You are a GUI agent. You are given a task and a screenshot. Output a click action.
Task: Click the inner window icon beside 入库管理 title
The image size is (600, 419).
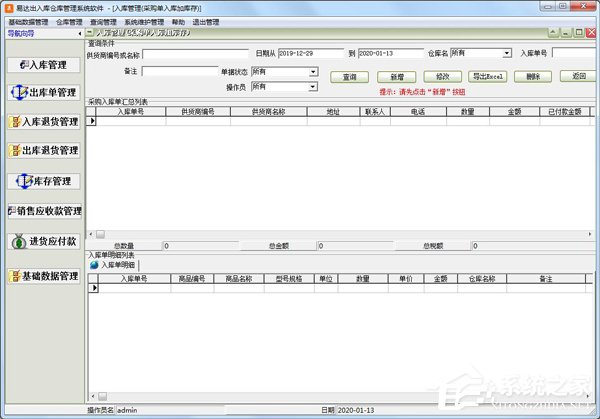coord(90,33)
